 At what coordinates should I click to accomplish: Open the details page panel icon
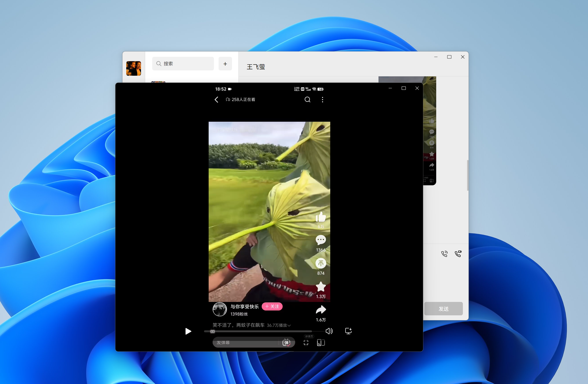321,343
